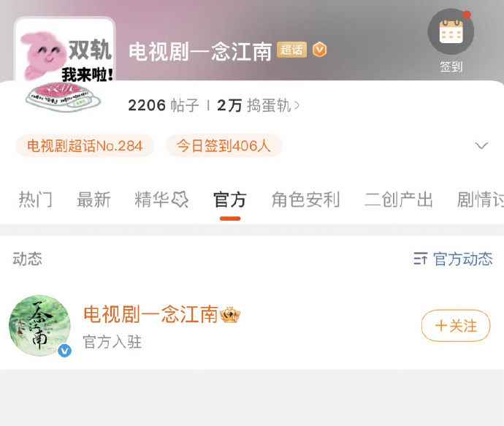Open the 2万 捣蛋轨 followers list
504x426 pixels.
click(x=259, y=105)
